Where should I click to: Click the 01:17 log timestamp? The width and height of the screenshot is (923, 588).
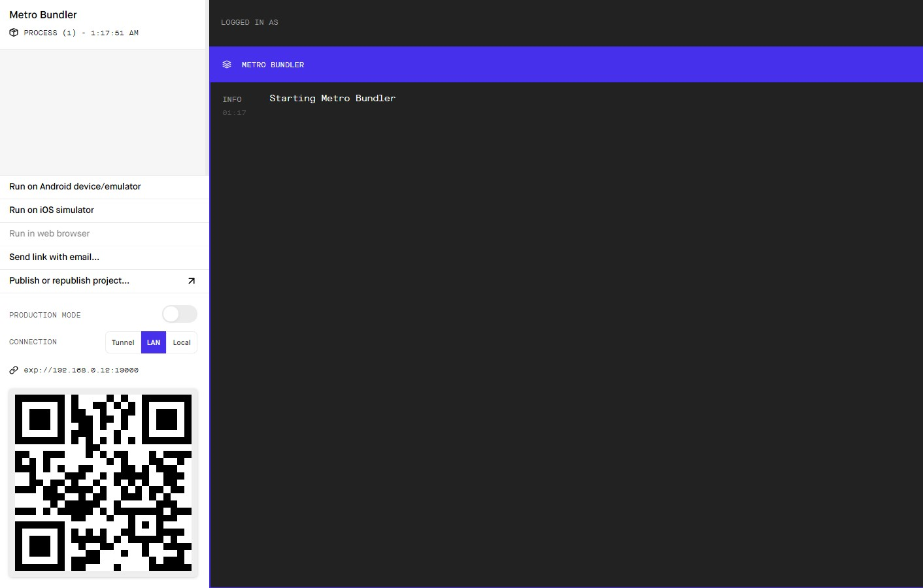pyautogui.click(x=234, y=113)
